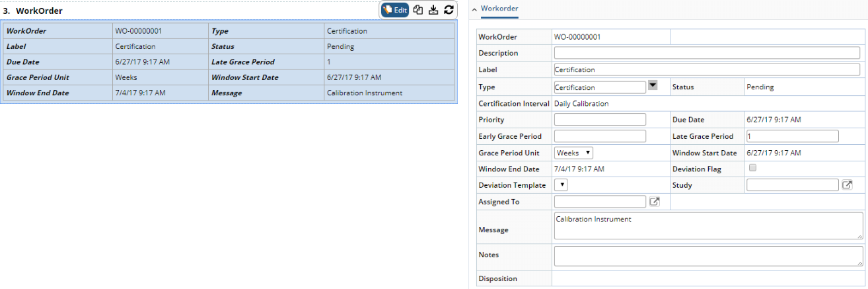Image resolution: width=868 pixels, height=289 pixels.
Task: Open the Deviation Template dropdown
Action: point(561,185)
